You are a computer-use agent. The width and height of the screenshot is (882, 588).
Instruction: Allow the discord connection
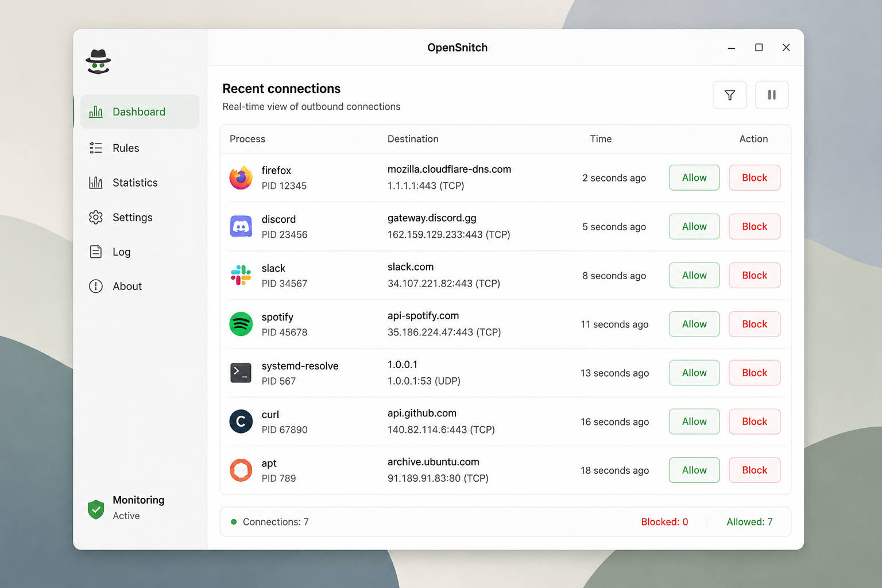pyautogui.click(x=694, y=226)
